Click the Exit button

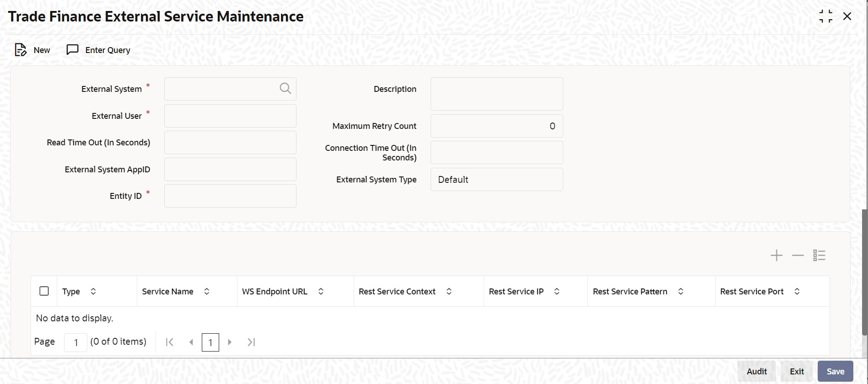(x=797, y=371)
